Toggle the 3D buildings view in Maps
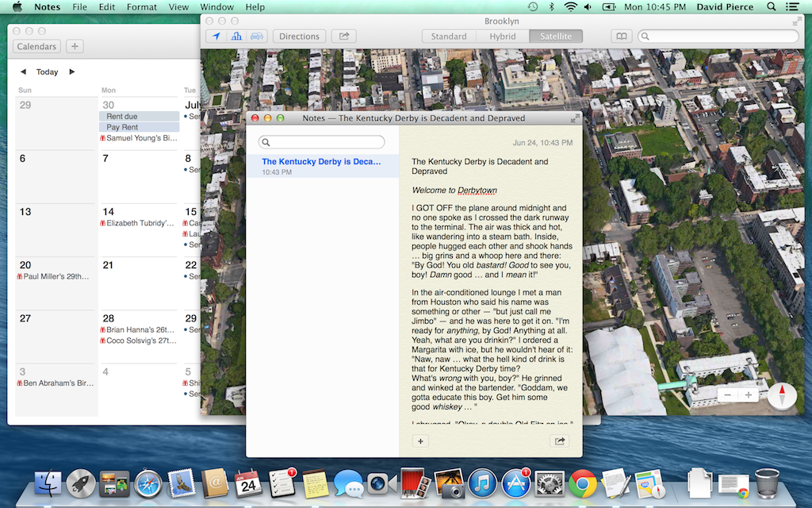This screenshot has width=812, height=508. [236, 37]
